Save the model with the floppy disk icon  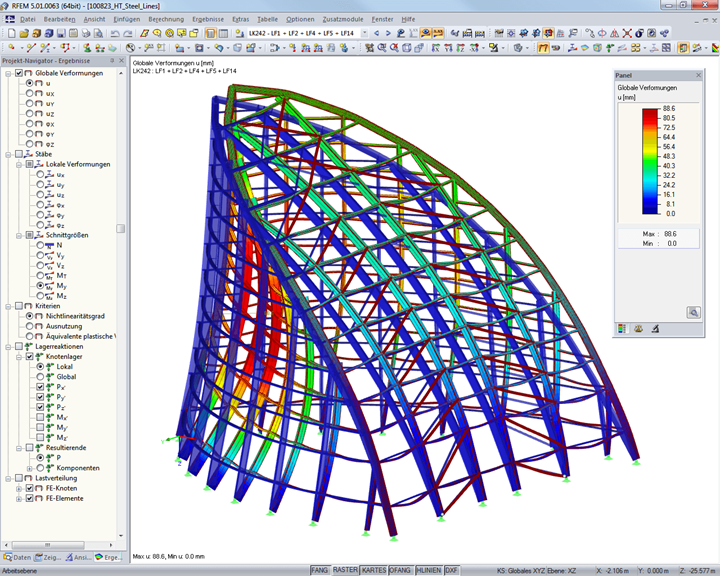[x=61, y=33]
